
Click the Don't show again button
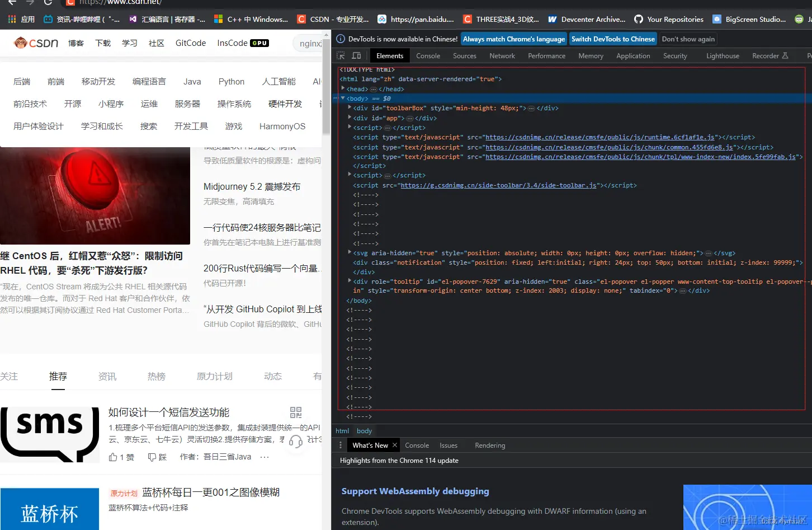(x=688, y=39)
